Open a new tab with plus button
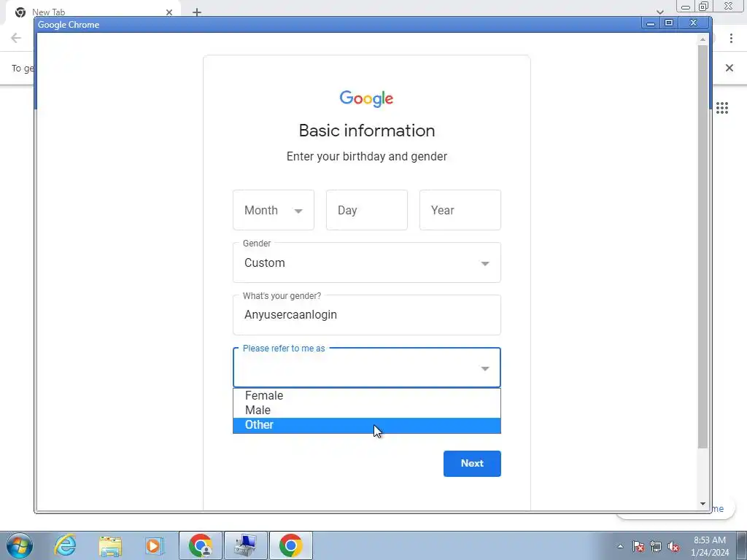This screenshot has height=560, width=747. click(197, 12)
